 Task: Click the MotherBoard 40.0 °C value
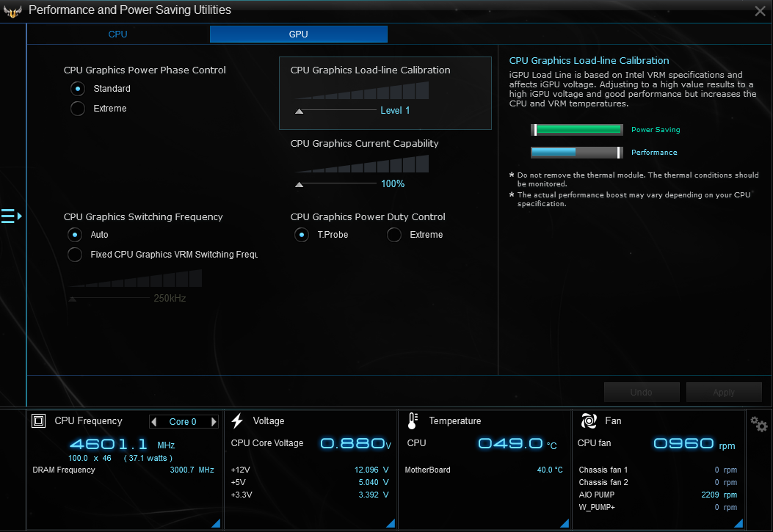point(550,470)
